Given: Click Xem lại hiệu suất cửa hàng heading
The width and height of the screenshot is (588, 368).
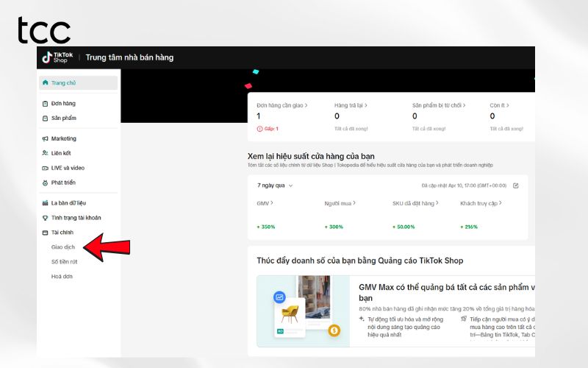Looking at the screenshot, I should 311,156.
